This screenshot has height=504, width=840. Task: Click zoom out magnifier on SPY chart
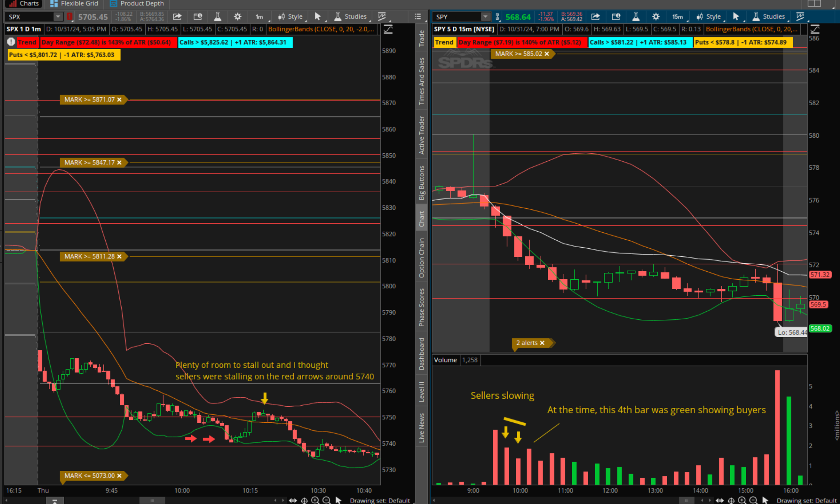[753, 500]
